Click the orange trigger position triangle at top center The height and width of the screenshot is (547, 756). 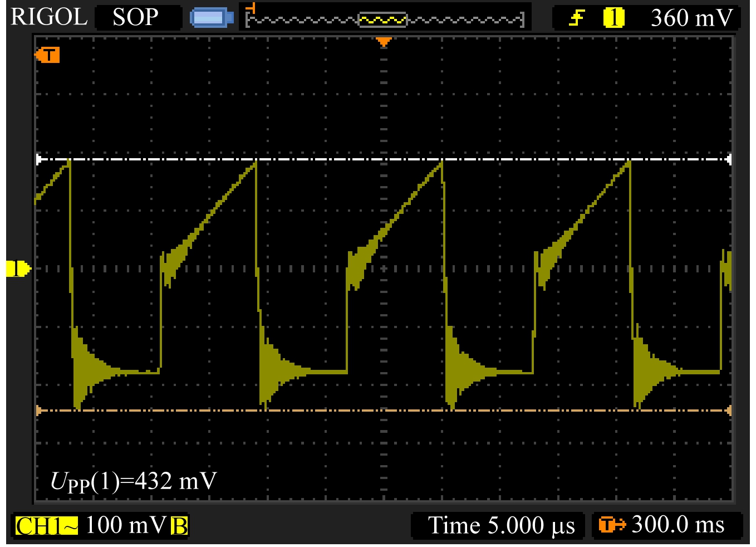pos(384,42)
